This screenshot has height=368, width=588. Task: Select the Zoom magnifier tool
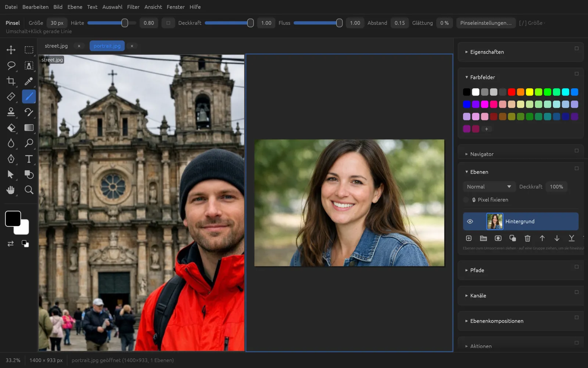(29, 190)
